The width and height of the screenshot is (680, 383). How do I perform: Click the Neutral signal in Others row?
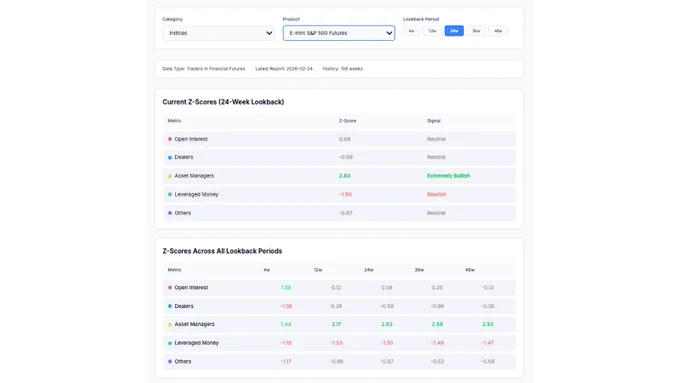pos(436,213)
